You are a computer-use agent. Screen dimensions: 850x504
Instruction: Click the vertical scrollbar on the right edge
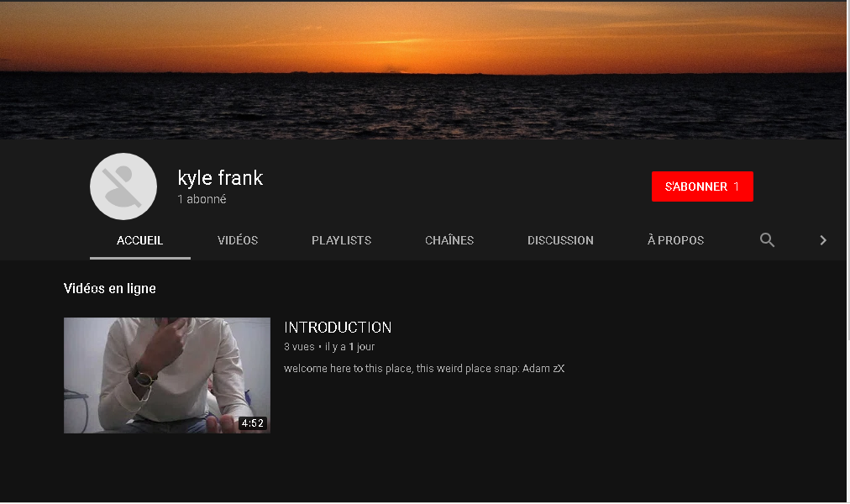click(847, 171)
